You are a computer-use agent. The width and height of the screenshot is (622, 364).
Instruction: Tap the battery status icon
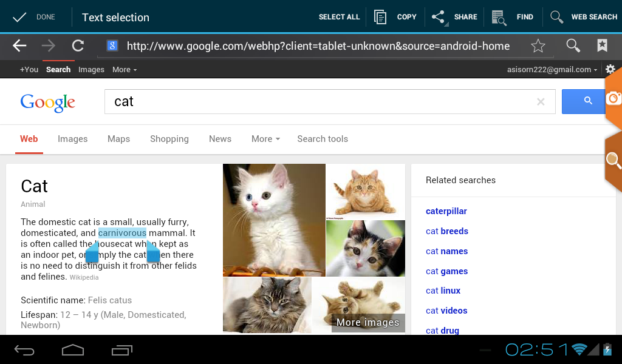click(607, 349)
